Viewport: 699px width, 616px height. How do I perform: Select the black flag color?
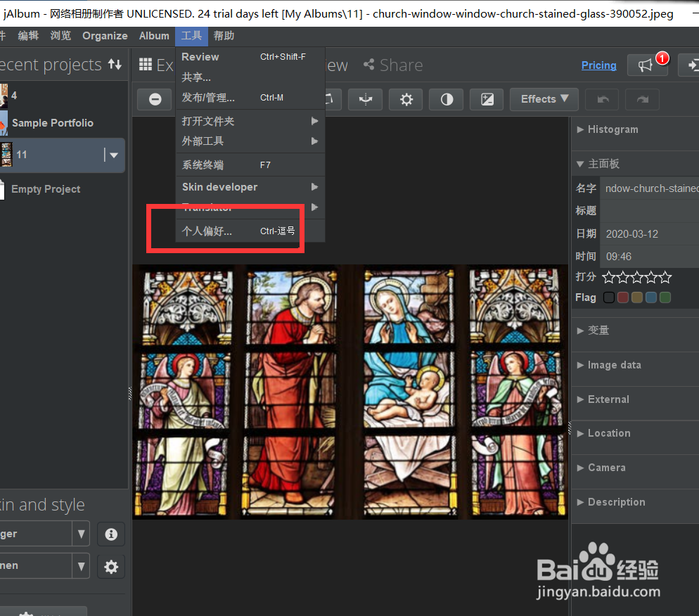coord(609,297)
